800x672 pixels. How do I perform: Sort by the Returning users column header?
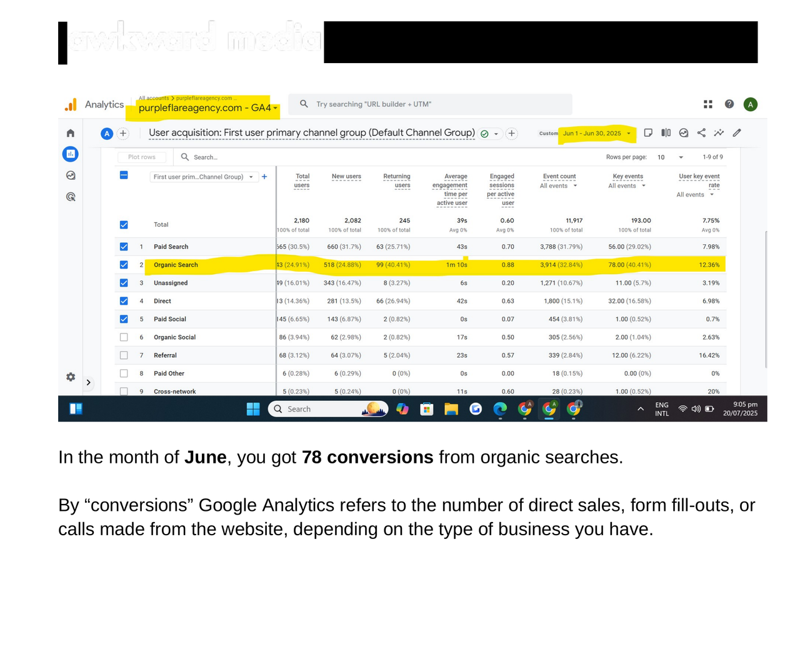coord(397,180)
